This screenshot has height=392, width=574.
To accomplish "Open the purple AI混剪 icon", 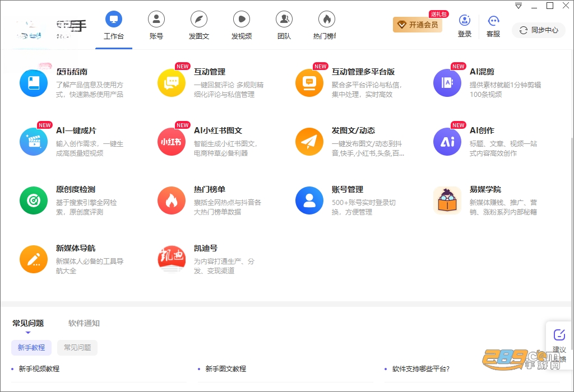I will [x=447, y=83].
